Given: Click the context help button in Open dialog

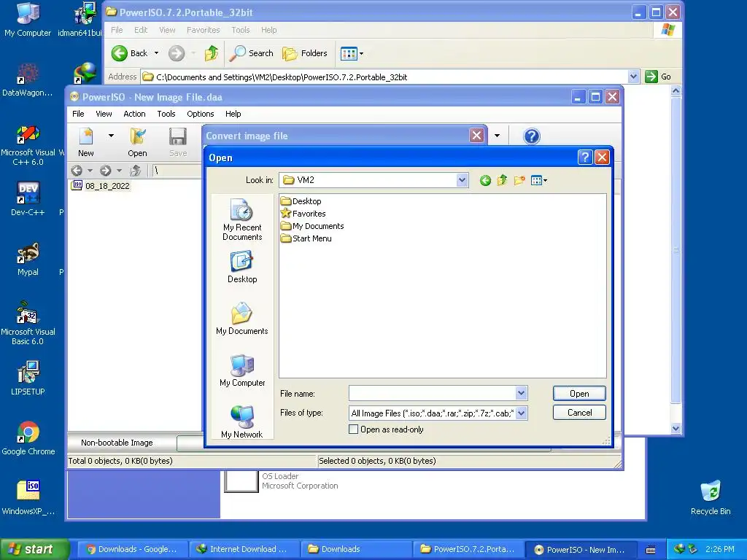Looking at the screenshot, I should coord(585,157).
